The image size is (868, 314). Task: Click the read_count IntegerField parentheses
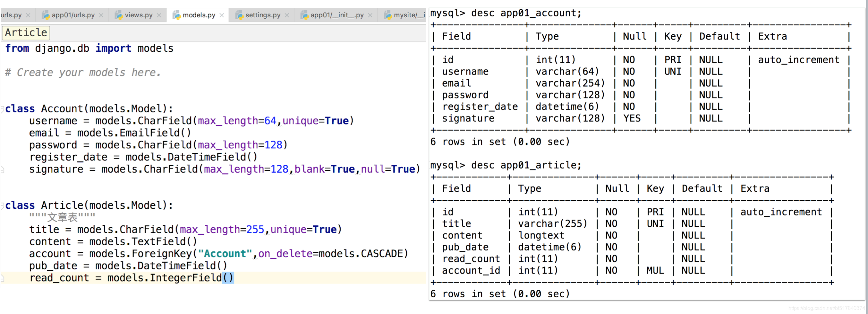point(228,278)
